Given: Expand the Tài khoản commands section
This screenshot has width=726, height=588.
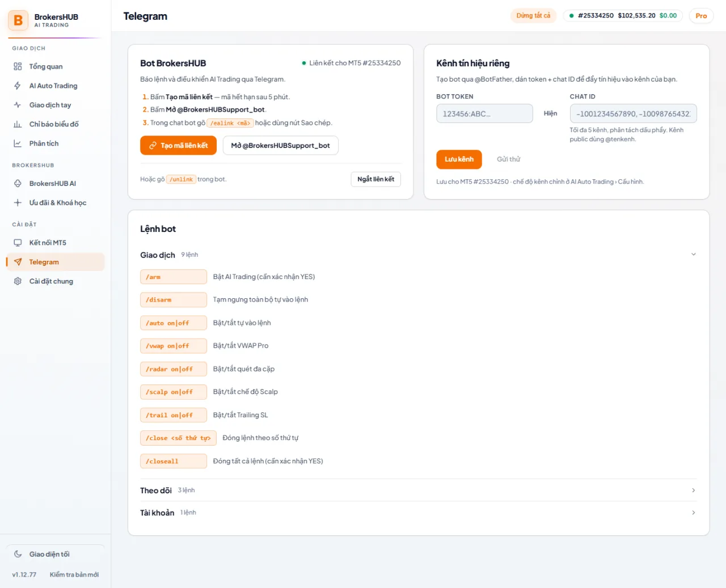Looking at the screenshot, I should click(418, 513).
